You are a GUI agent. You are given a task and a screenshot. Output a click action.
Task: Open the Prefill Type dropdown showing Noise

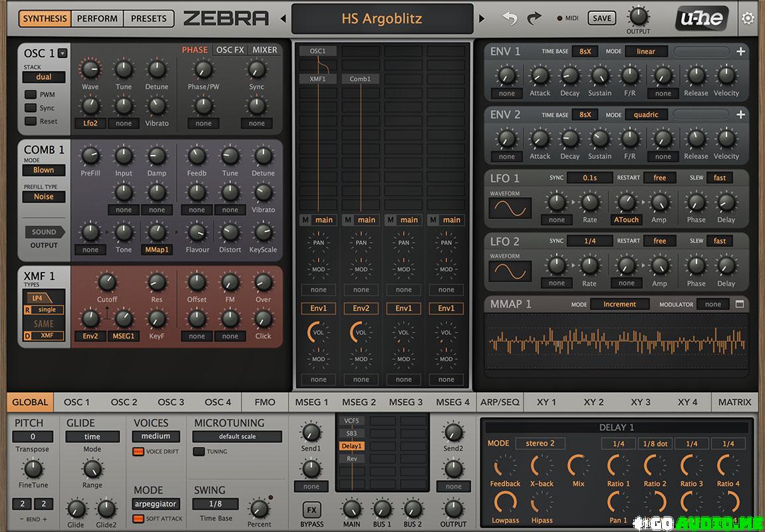pos(44,197)
